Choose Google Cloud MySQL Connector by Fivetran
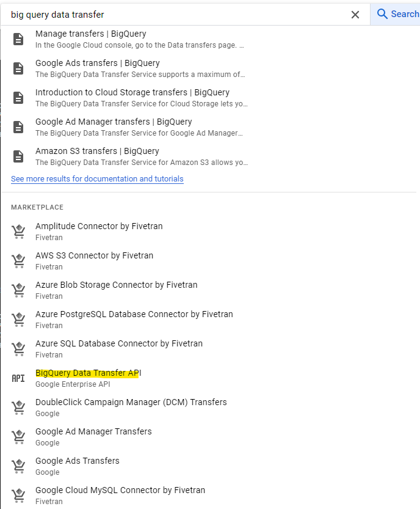This screenshot has width=420, height=509. point(120,490)
